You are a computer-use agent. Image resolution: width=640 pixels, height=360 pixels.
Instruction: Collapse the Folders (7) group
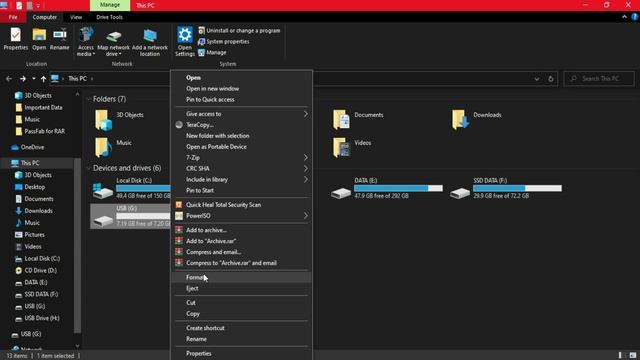tap(89, 99)
